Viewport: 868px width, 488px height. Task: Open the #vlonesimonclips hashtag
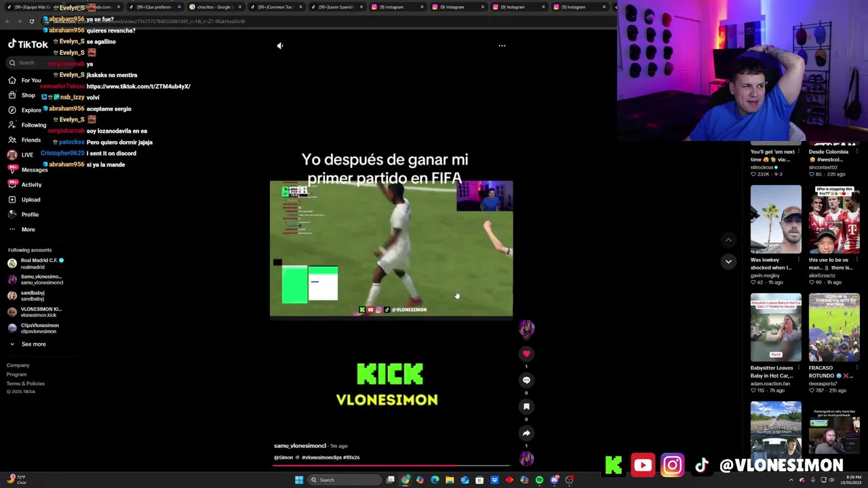(x=321, y=457)
